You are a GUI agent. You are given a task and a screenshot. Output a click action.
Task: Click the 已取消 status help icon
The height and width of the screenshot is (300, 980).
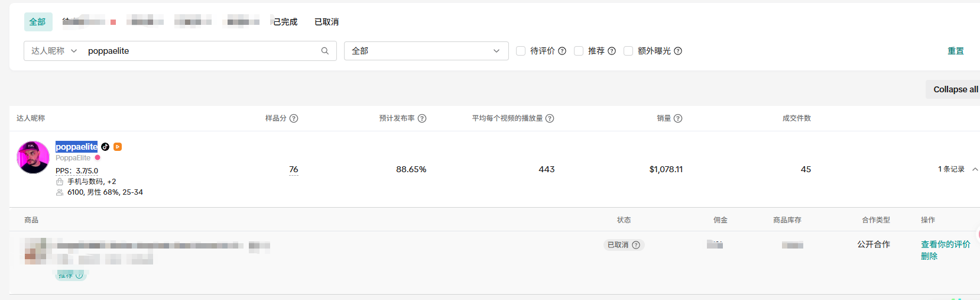tap(636, 245)
